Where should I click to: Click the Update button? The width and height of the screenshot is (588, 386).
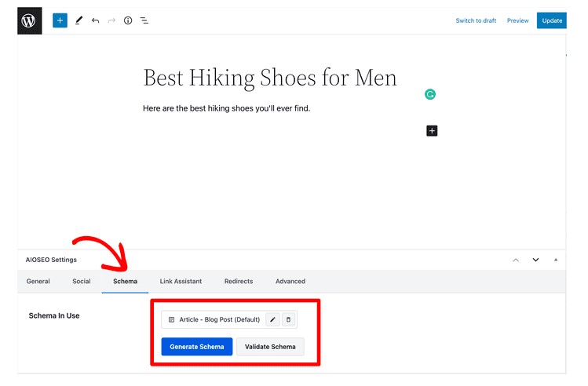552,20
